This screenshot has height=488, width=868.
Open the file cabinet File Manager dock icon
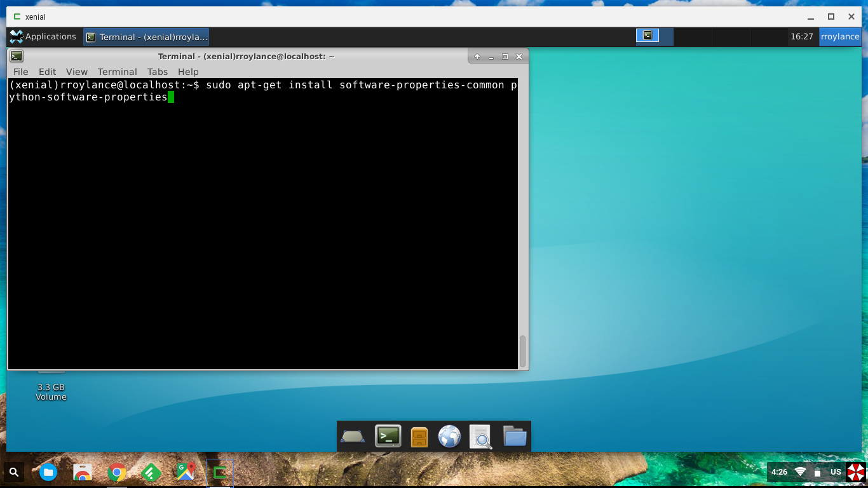[x=419, y=437]
